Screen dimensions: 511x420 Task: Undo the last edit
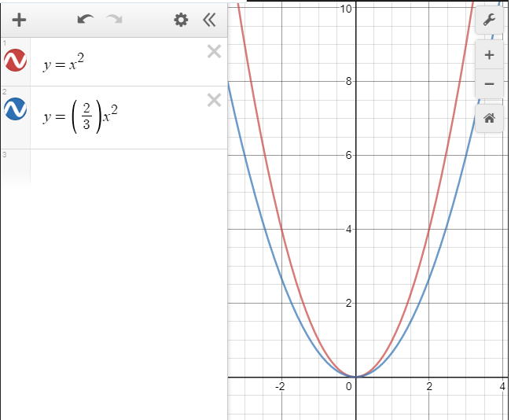[x=86, y=20]
